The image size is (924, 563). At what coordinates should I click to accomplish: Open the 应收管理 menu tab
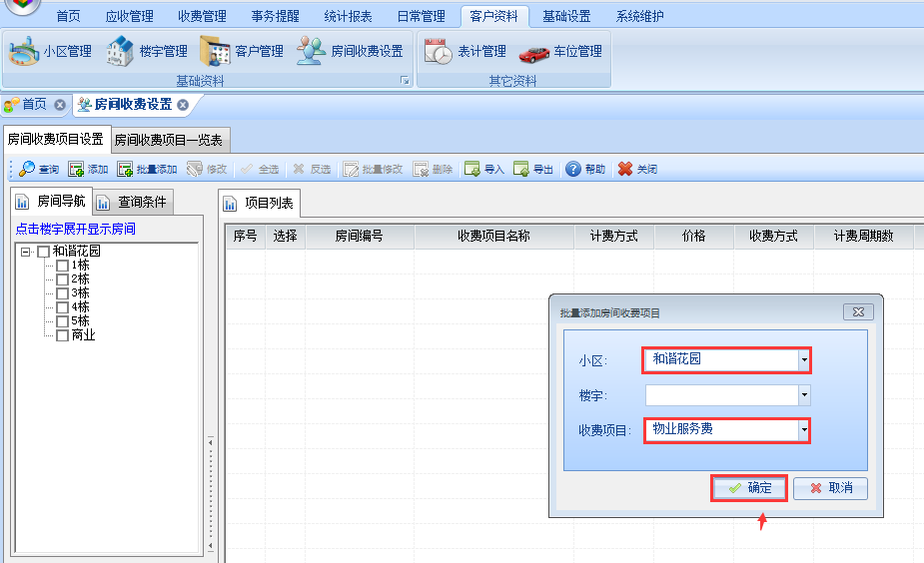click(x=130, y=17)
